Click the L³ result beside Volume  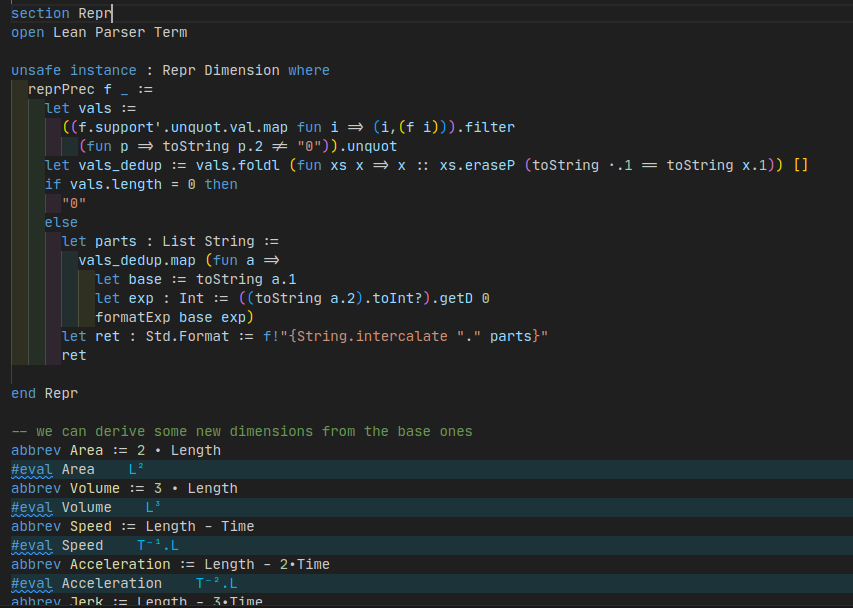coord(153,508)
